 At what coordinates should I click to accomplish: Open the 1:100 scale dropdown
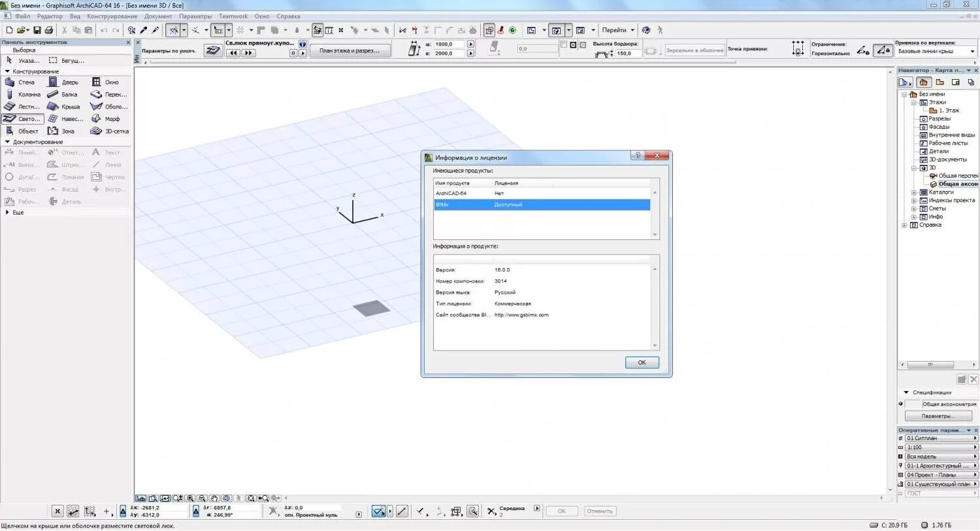coord(942,447)
